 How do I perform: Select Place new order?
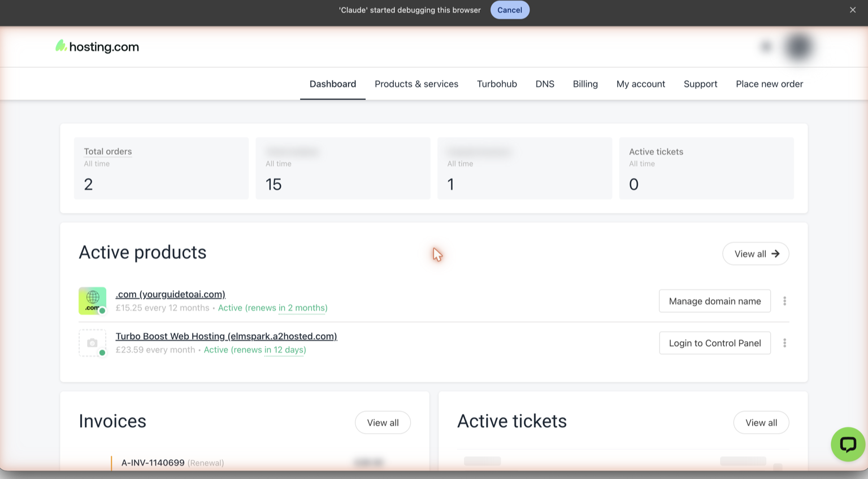pos(769,84)
